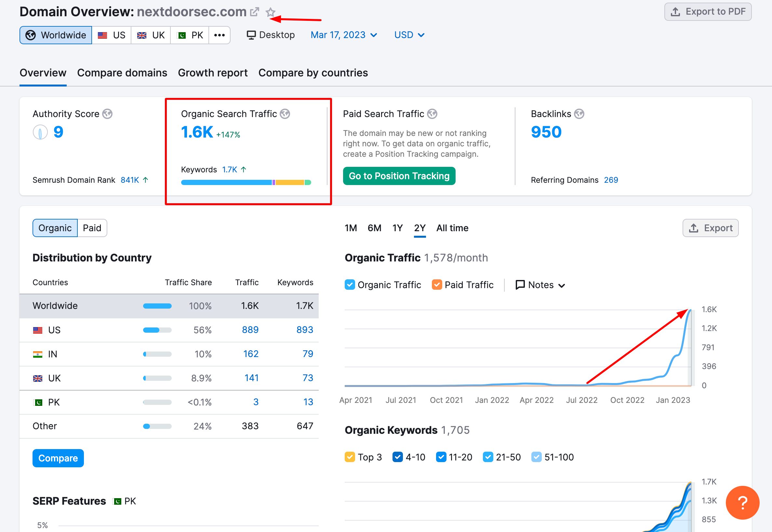The width and height of the screenshot is (772, 532).
Task: Click Backlinks globe info icon
Action: [x=579, y=114]
